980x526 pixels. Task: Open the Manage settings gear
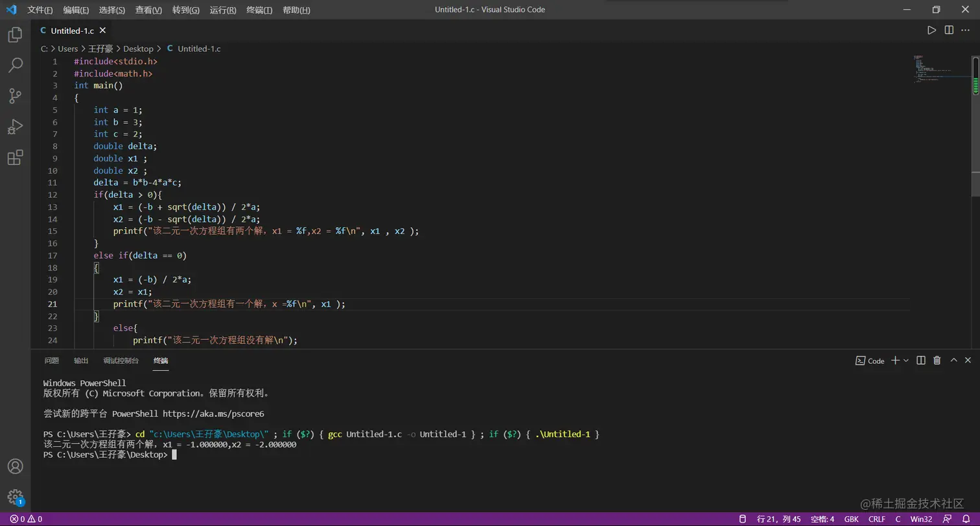pyautogui.click(x=15, y=497)
